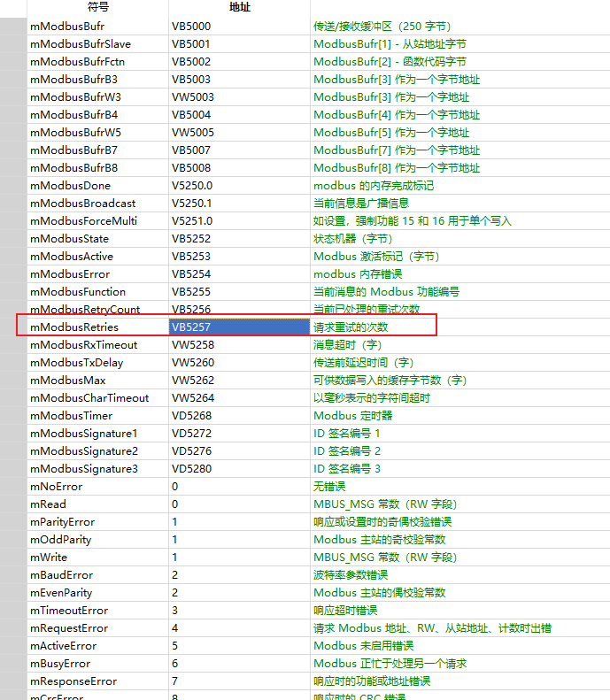The height and width of the screenshot is (700, 610).
Task: Click mModbusState symbol name
Action: point(69,239)
